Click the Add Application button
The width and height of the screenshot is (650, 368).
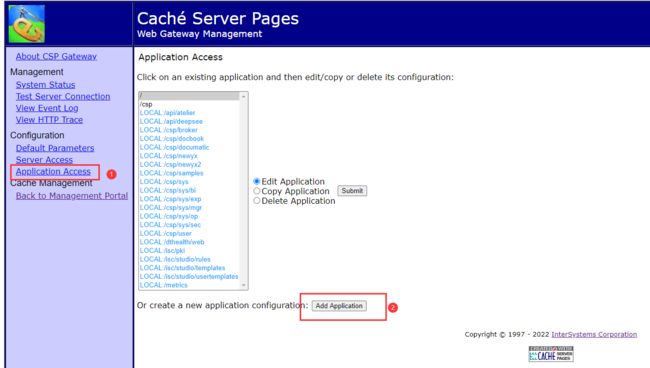click(339, 306)
